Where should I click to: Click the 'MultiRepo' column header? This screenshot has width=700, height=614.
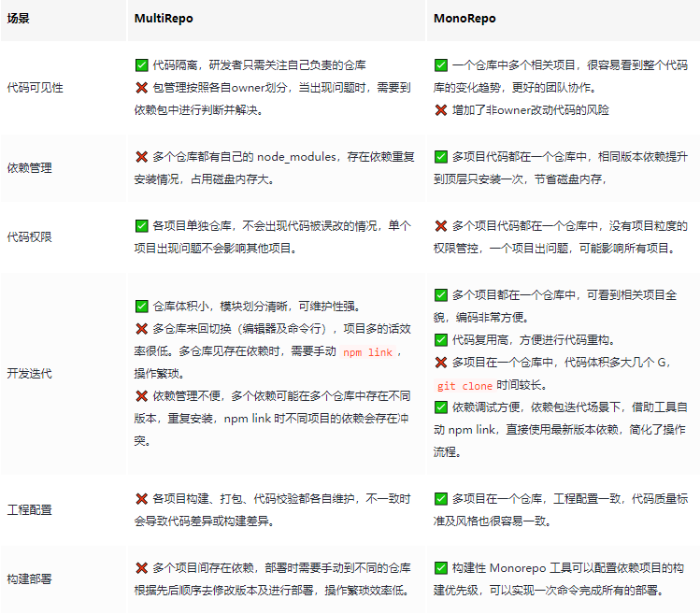tap(164, 19)
